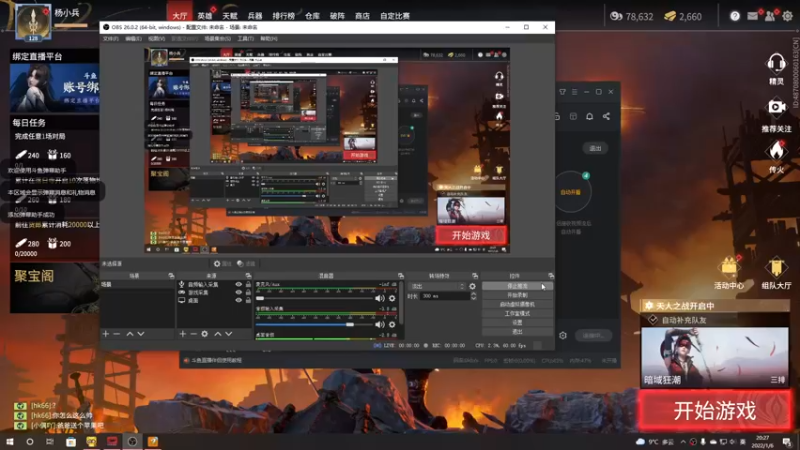Open OBS 编辑(E) menu
Screen dimensions: 800x450
pyautogui.click(x=133, y=39)
